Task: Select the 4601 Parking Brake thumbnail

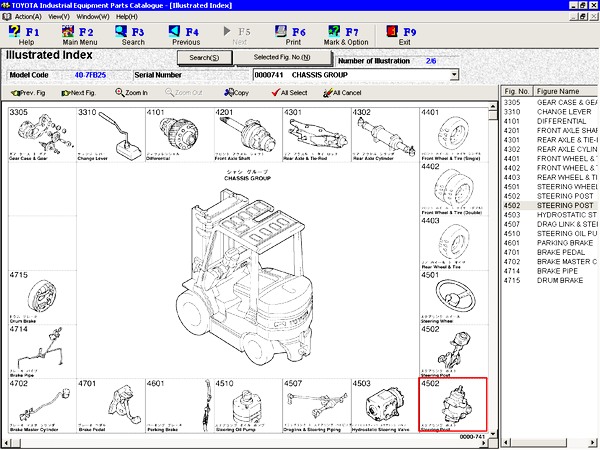Action: 179,406
